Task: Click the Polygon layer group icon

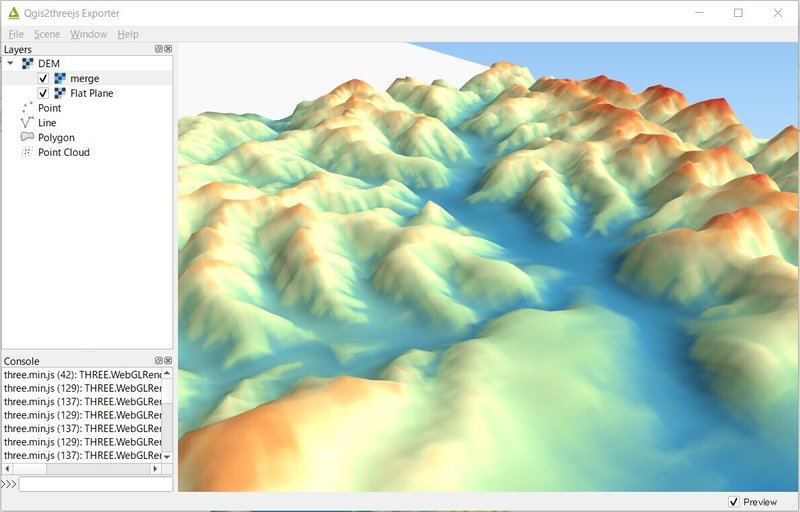Action: pyautogui.click(x=27, y=137)
